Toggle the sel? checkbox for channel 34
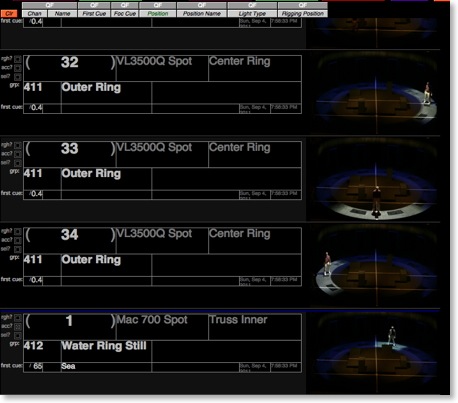The image size is (458, 403). click(x=18, y=249)
